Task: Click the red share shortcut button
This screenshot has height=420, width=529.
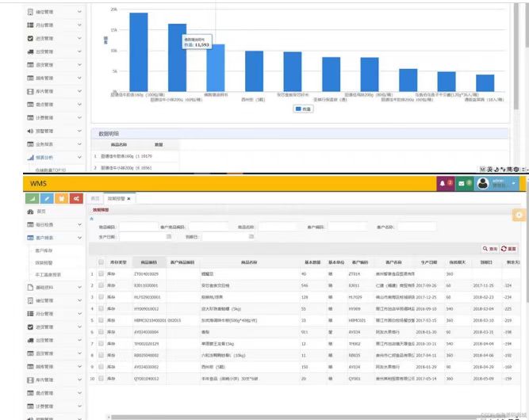Action: [x=75, y=198]
